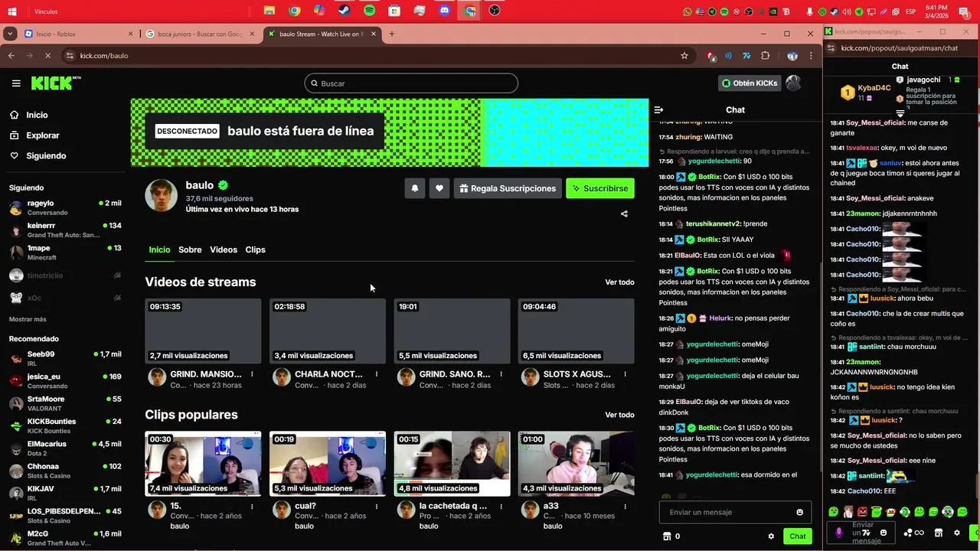Click Ver todo next to Videos de streams
The image size is (980, 551).
[619, 282]
